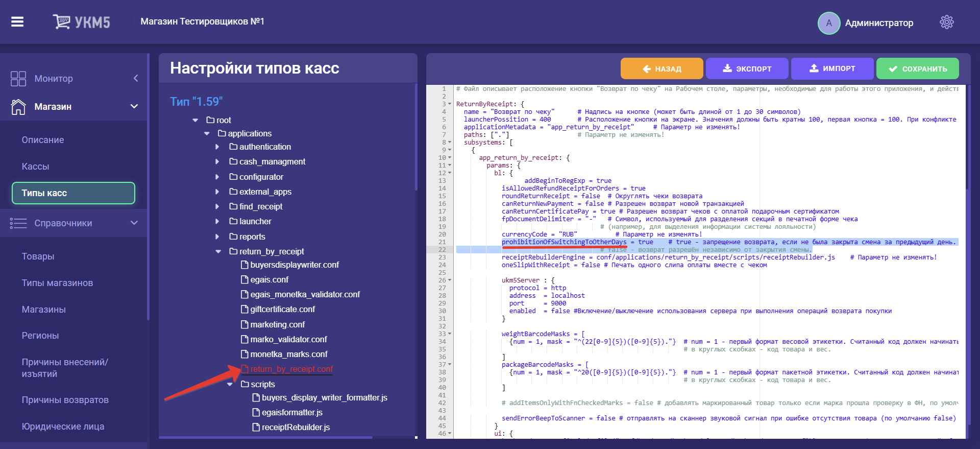
Task: Click the Экспорт button
Action: [x=747, y=68]
